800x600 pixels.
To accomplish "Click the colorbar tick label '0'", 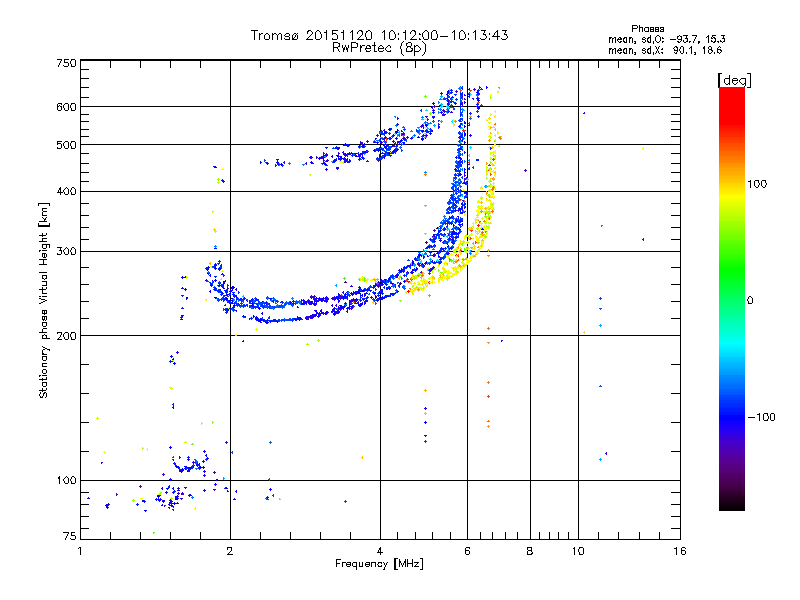I will (750, 300).
